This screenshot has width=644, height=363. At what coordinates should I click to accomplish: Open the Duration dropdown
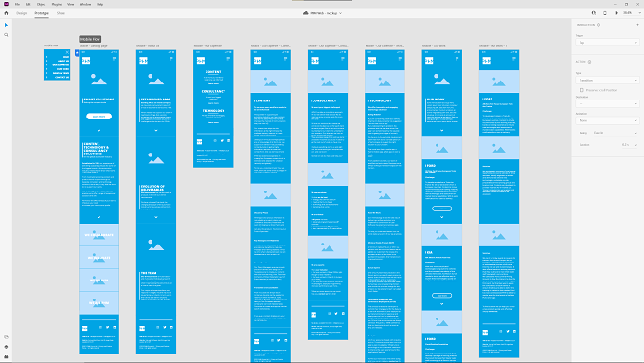(630, 145)
